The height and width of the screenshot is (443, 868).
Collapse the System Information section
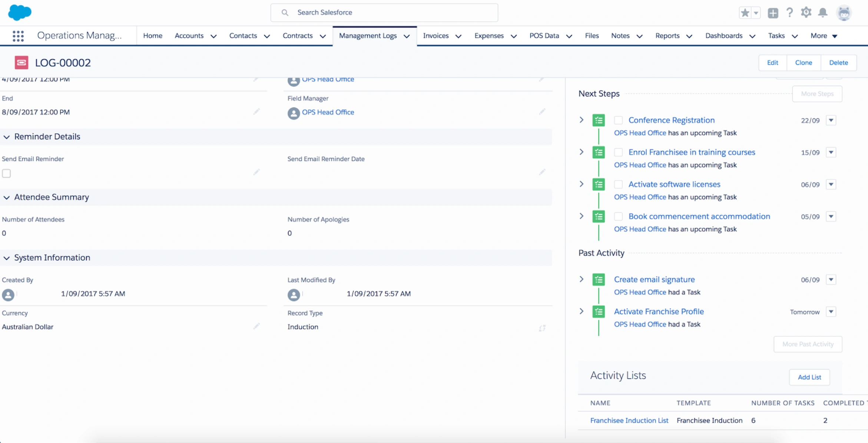pos(7,258)
